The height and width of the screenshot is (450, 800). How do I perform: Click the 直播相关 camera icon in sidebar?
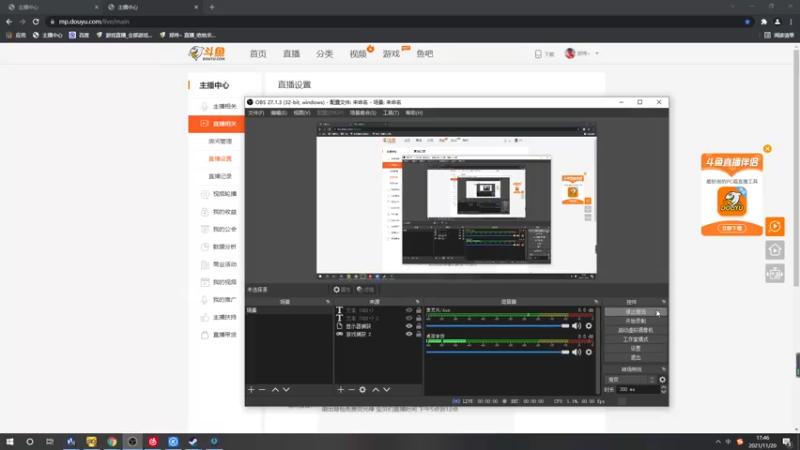click(x=205, y=123)
